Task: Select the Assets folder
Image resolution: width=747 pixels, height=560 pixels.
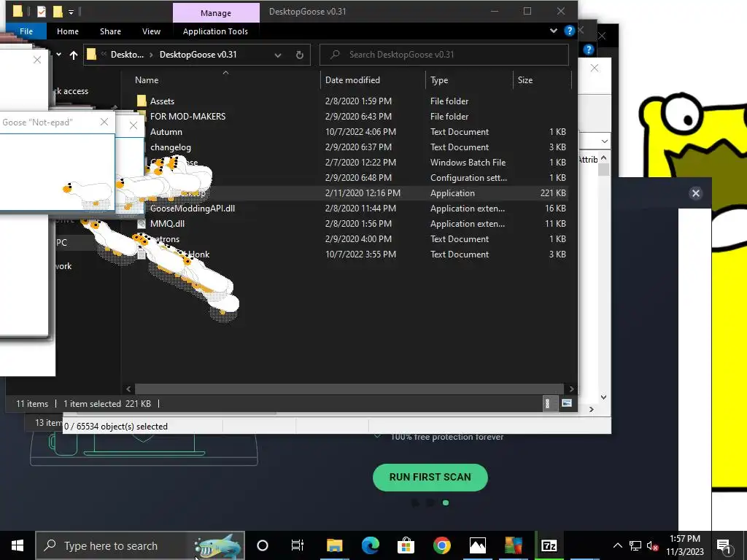Action: 162,101
